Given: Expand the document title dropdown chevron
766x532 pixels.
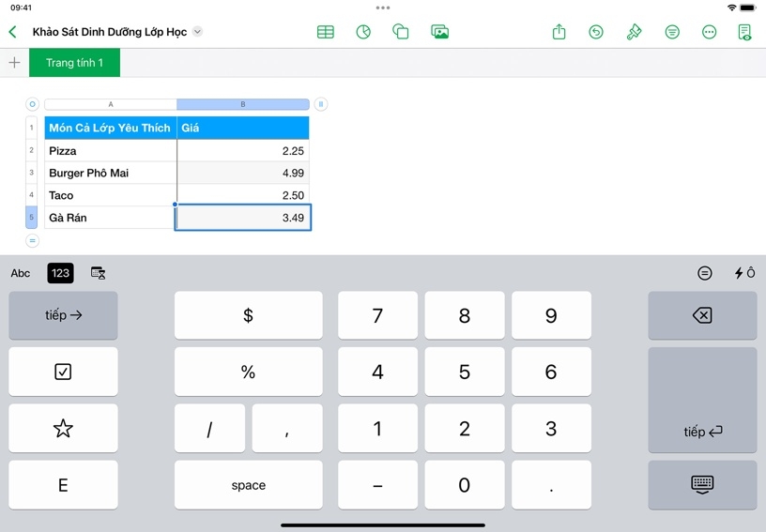Looking at the screenshot, I should (x=197, y=32).
